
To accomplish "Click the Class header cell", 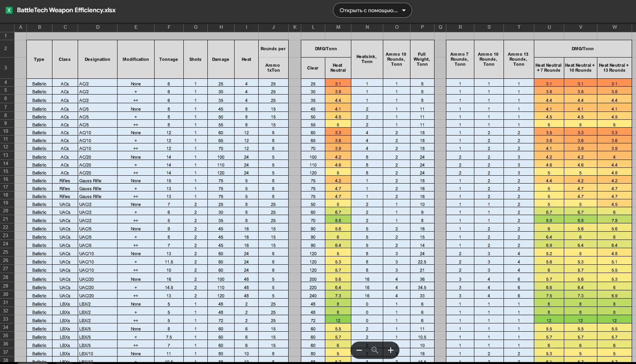I will point(65,59).
